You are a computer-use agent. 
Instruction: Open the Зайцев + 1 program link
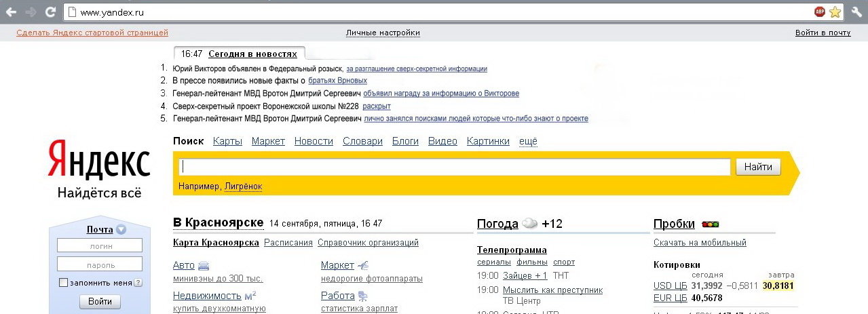tap(525, 275)
